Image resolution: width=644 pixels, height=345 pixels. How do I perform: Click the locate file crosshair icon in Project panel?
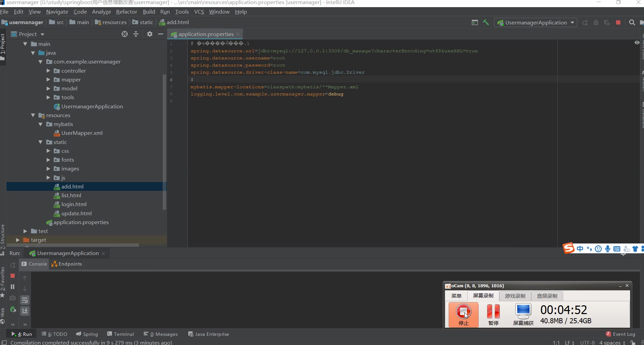(125, 34)
